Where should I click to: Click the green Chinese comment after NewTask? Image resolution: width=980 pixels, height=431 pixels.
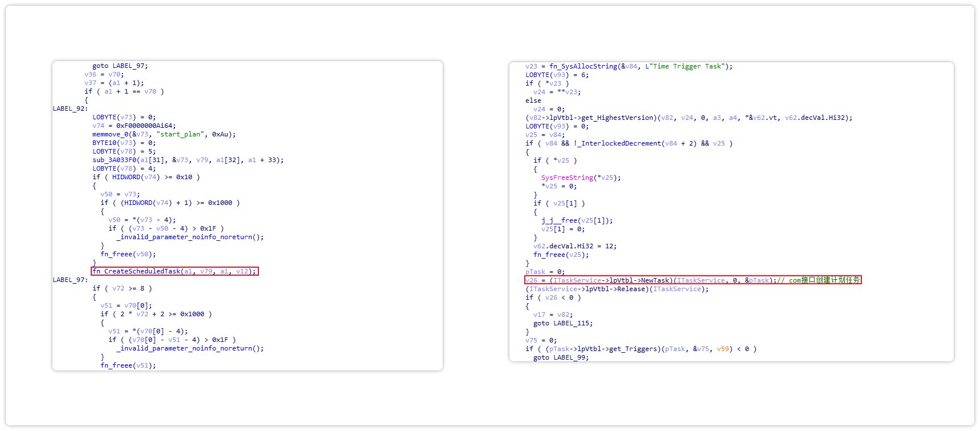(x=824, y=280)
